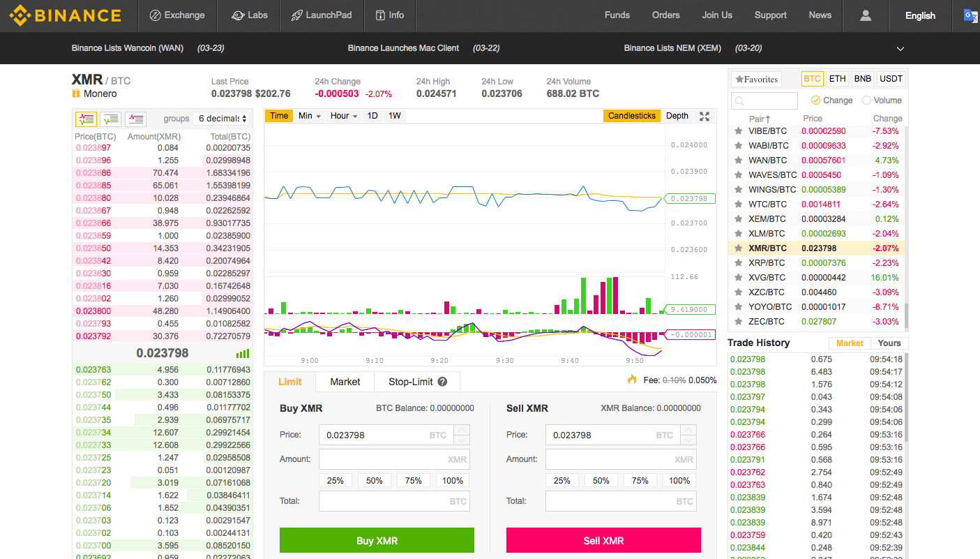Click the 0.023798 price axis marker

pos(690,199)
